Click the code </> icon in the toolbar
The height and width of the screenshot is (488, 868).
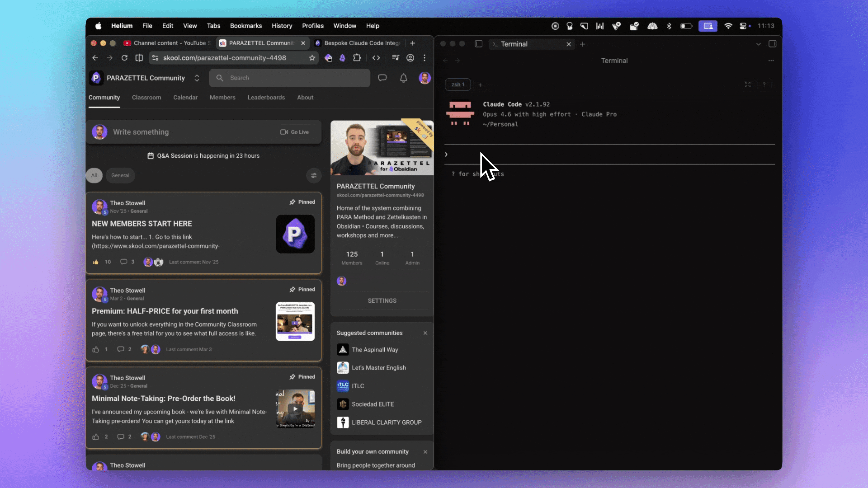click(376, 58)
